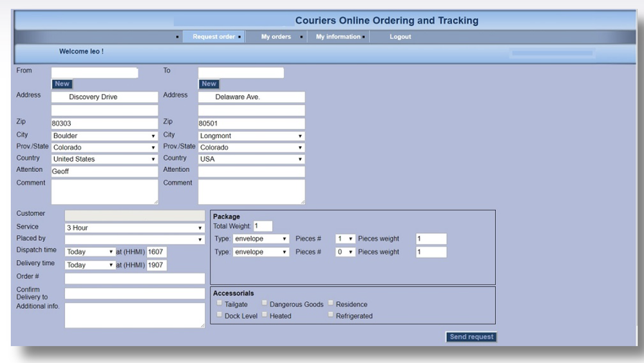Open To City dropdown showing Longmont
The width and height of the screenshot is (644, 363).
pos(251,136)
